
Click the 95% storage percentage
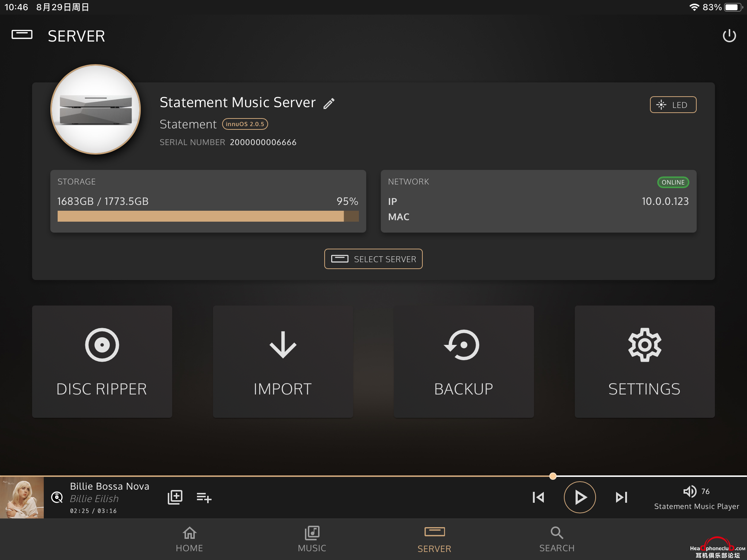[347, 201]
